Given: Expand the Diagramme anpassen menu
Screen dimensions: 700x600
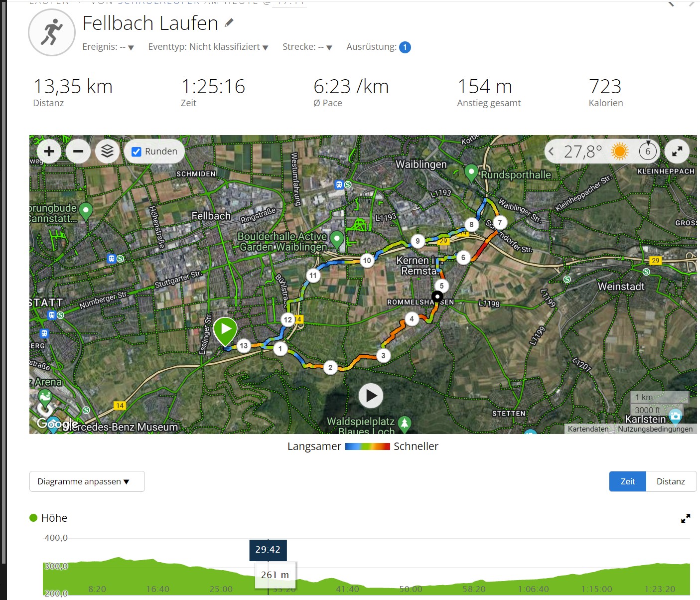Looking at the screenshot, I should [87, 481].
